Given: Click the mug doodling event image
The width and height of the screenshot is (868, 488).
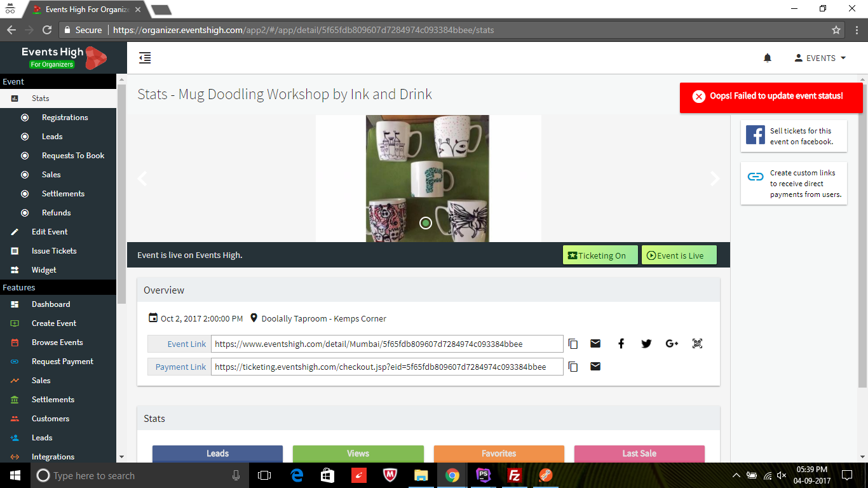Looking at the screenshot, I should click(428, 179).
